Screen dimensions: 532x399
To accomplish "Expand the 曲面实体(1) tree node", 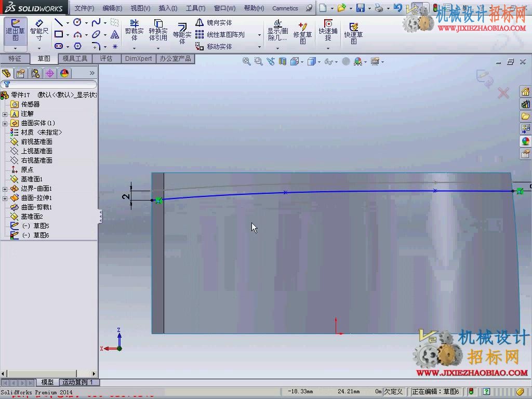I will coord(5,124).
